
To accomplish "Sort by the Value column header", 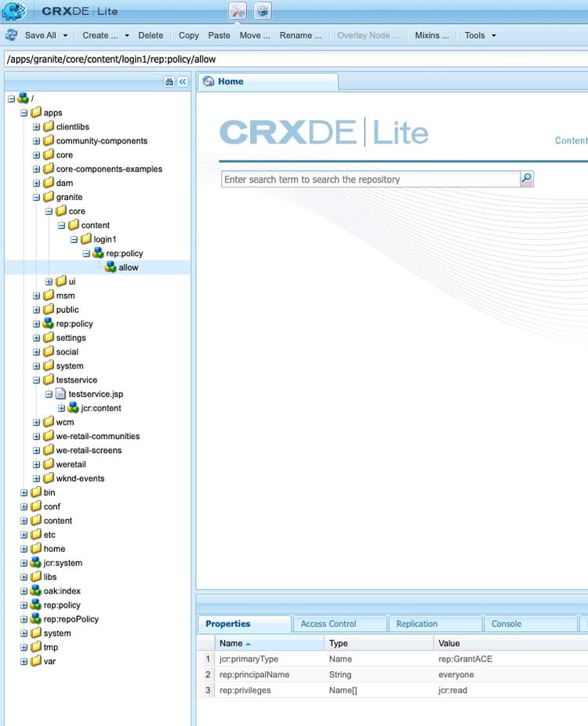I will 510,643.
